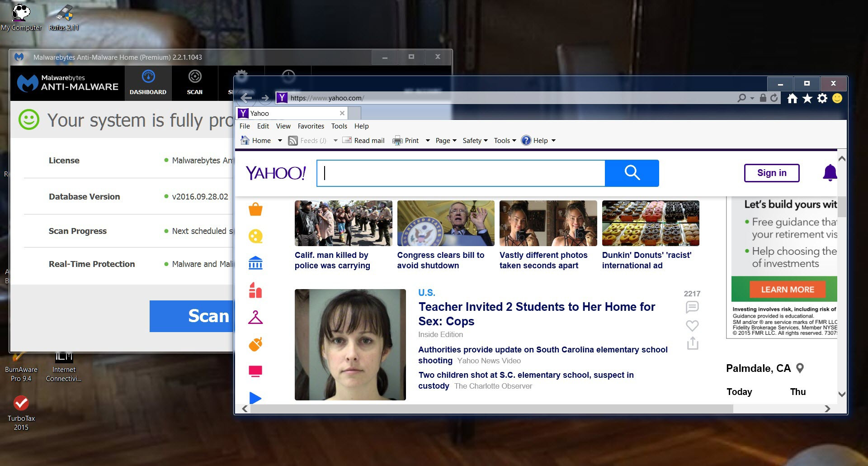The width and height of the screenshot is (868, 466).
Task: Open TurboTax 2015 desktop shortcut
Action: [x=21, y=413]
